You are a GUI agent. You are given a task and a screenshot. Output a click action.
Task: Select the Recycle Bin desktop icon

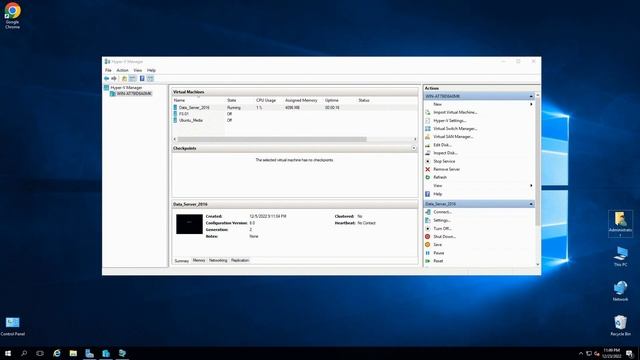click(620, 325)
